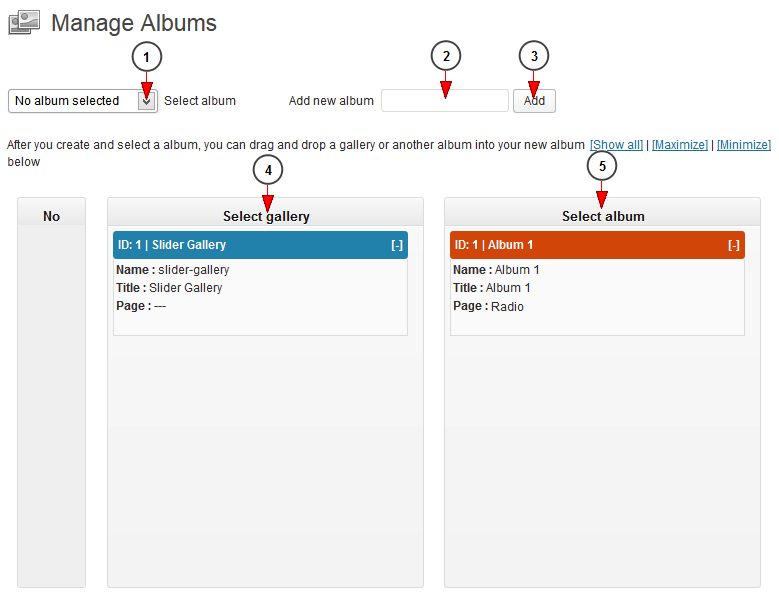Click the Manage Albums gallery icon
The height and width of the screenshot is (602, 779).
pyautogui.click(x=24, y=23)
